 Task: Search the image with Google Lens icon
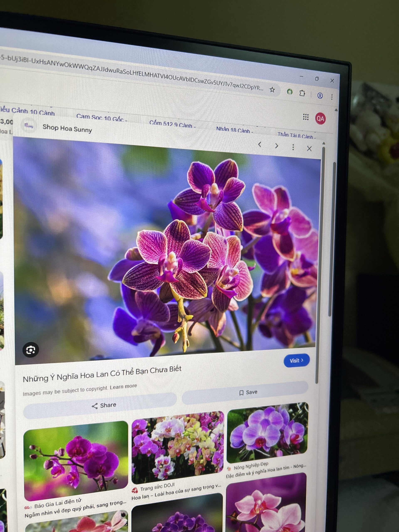[x=31, y=350]
